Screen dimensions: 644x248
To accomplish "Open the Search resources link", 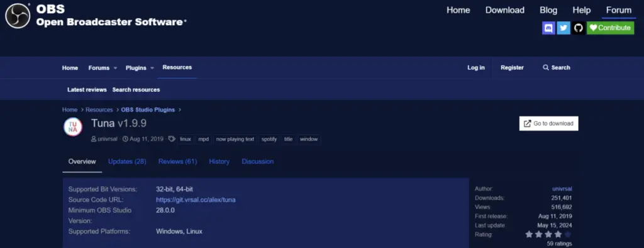I will [136, 89].
